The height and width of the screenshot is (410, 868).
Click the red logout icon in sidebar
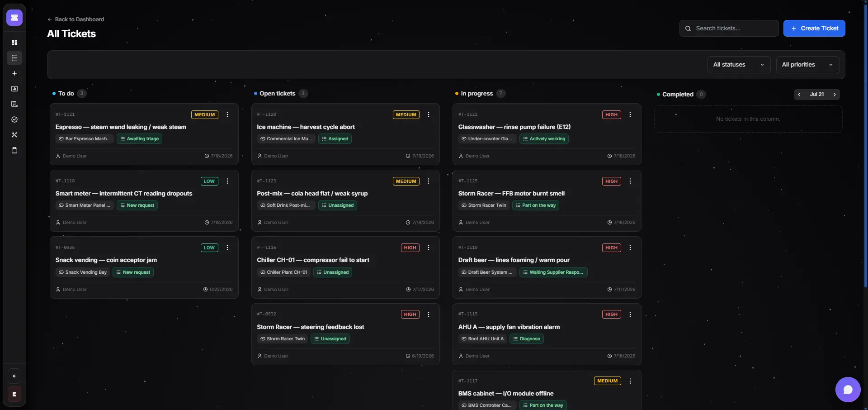click(x=14, y=394)
